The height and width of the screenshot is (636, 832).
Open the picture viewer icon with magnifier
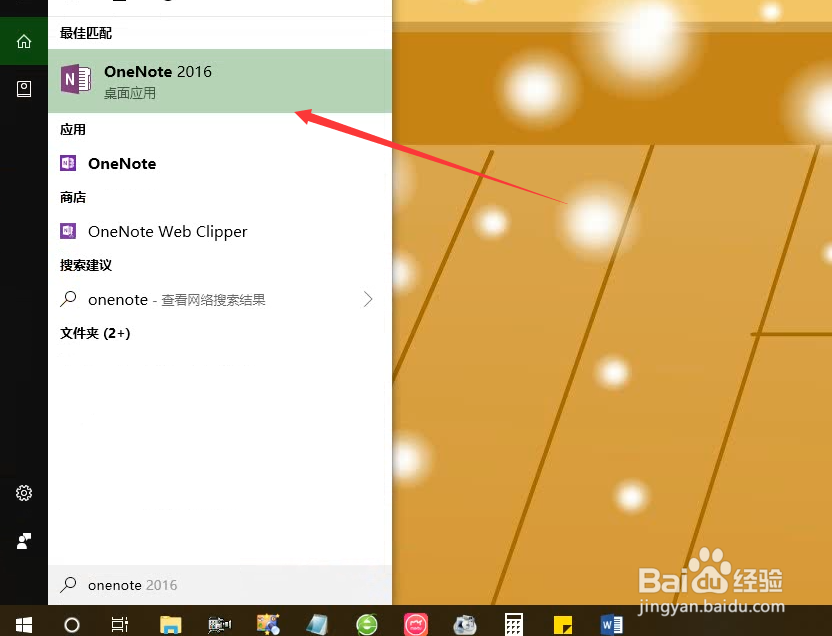point(268,625)
